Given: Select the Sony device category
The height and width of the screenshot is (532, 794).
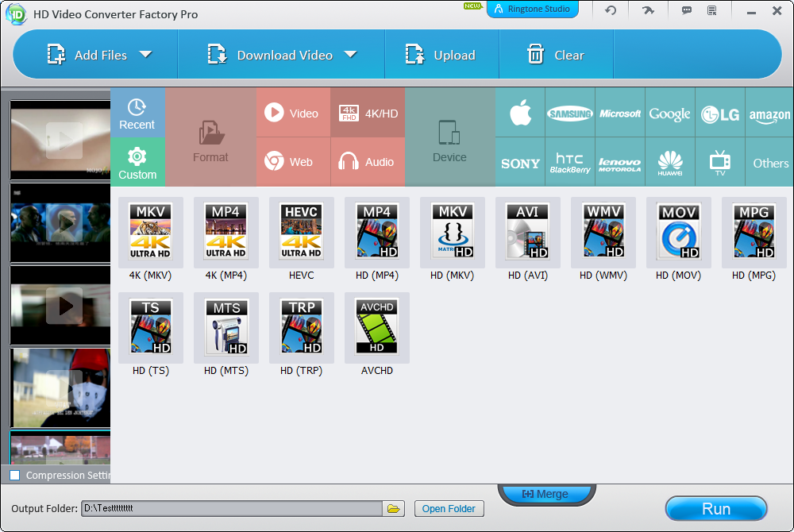Looking at the screenshot, I should (x=520, y=162).
